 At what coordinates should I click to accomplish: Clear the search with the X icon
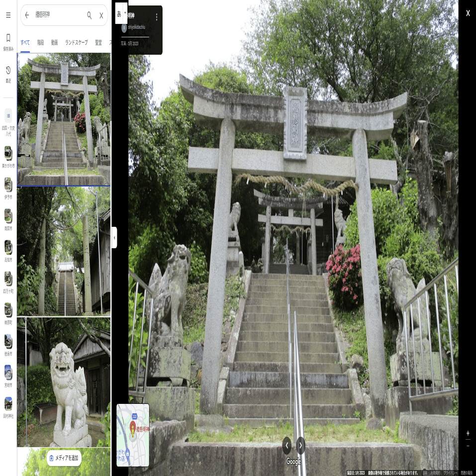[101, 15]
